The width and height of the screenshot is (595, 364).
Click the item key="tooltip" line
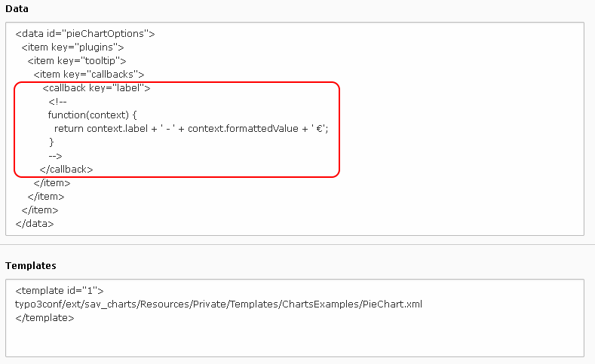tap(77, 60)
